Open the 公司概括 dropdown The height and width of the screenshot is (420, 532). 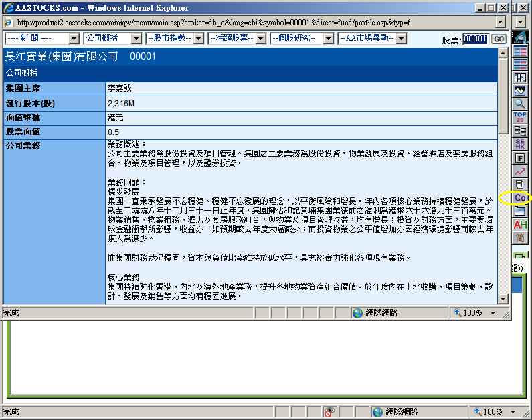(112, 38)
